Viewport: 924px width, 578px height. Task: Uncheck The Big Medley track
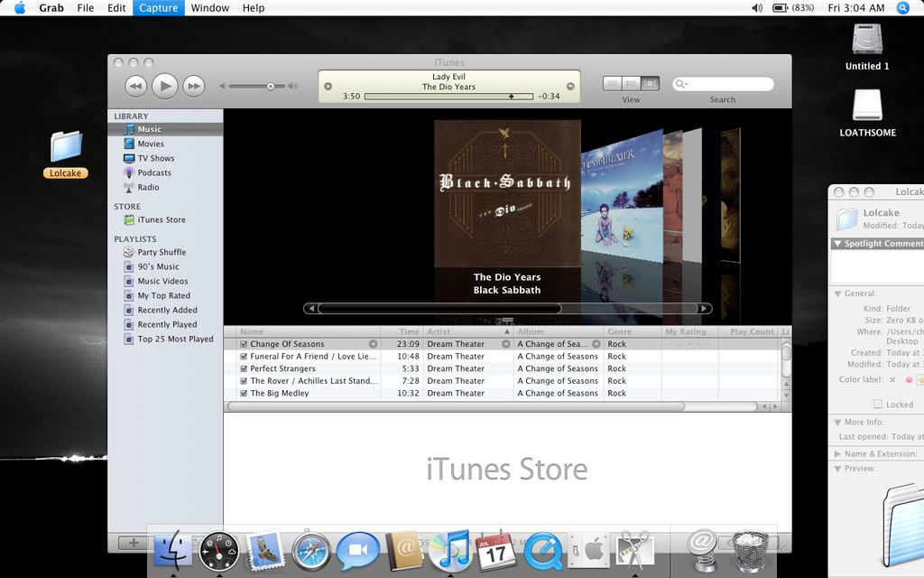tap(244, 394)
